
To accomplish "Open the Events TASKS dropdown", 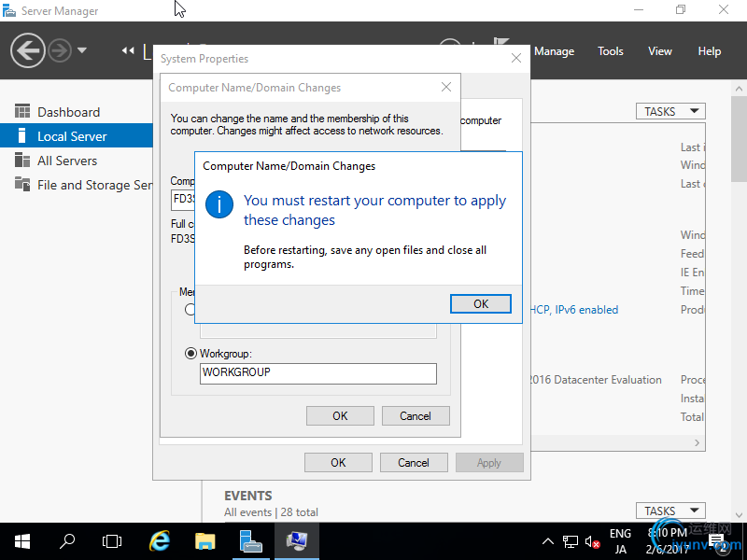I will coord(670,511).
